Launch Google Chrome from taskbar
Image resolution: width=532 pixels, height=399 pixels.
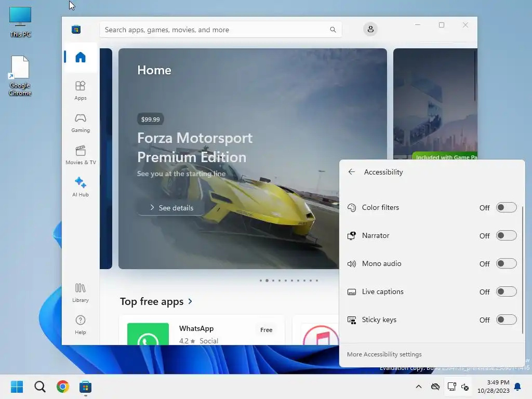click(63, 387)
